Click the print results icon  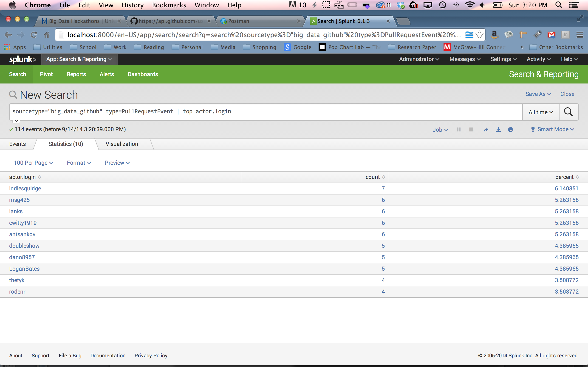511,129
